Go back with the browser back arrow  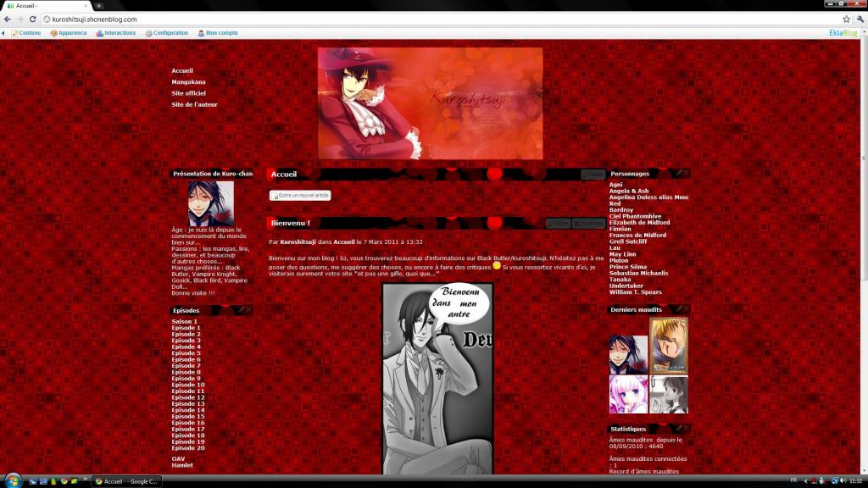(x=7, y=19)
